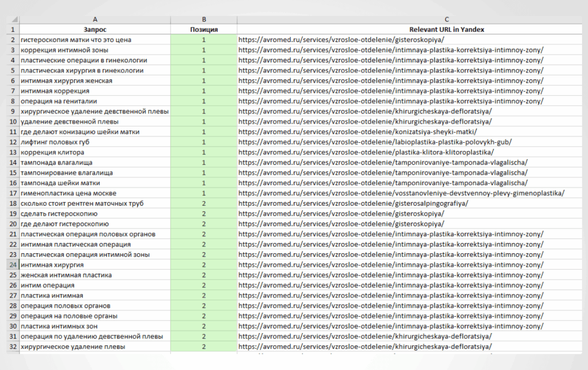This screenshot has width=588, height=370.
Task: Select cell "гистероскопия матки что это цена"
Action: click(76, 39)
